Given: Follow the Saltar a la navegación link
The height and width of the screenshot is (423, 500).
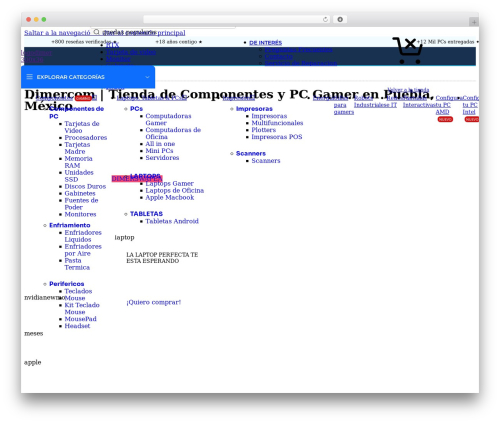Looking at the screenshot, I should pyautogui.click(x=57, y=33).
